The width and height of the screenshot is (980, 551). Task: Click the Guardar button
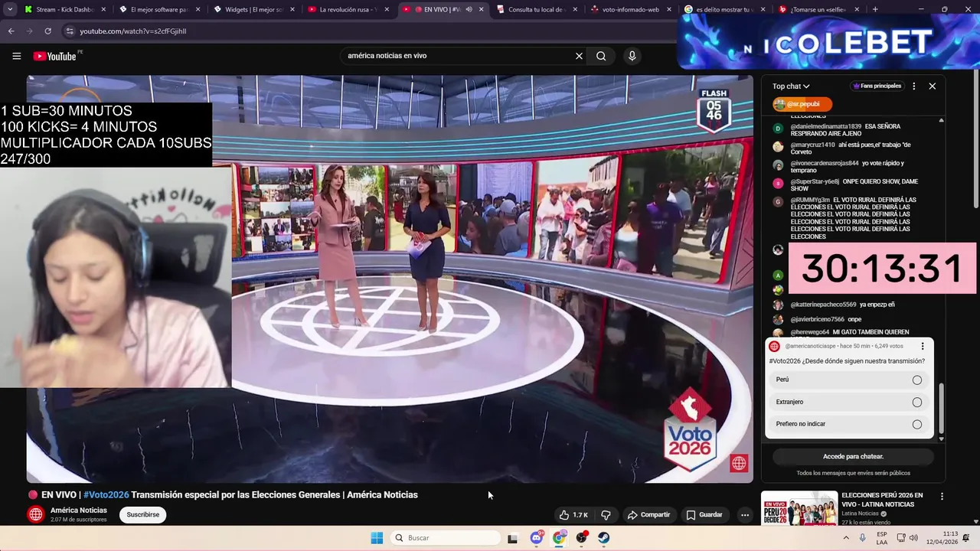click(x=704, y=515)
